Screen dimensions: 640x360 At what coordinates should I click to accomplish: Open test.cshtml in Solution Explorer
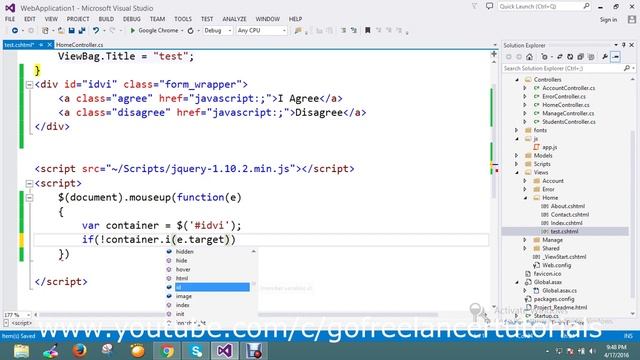coord(564,231)
